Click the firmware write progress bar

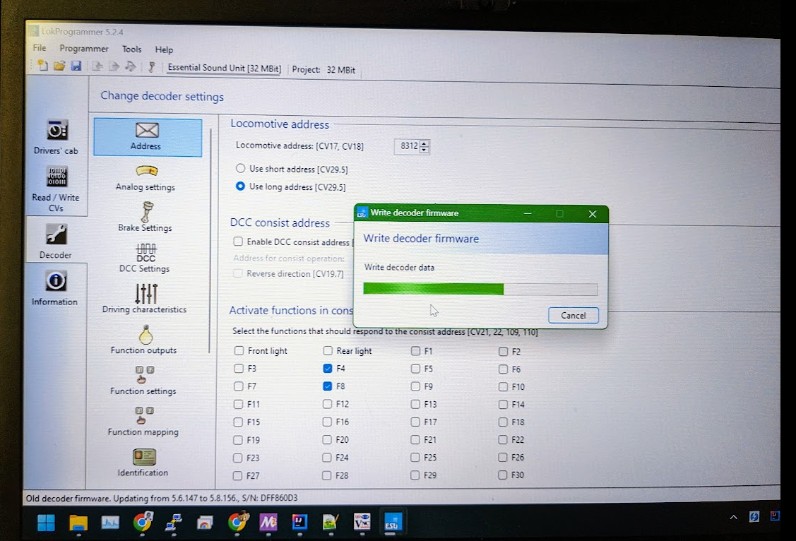(480, 289)
